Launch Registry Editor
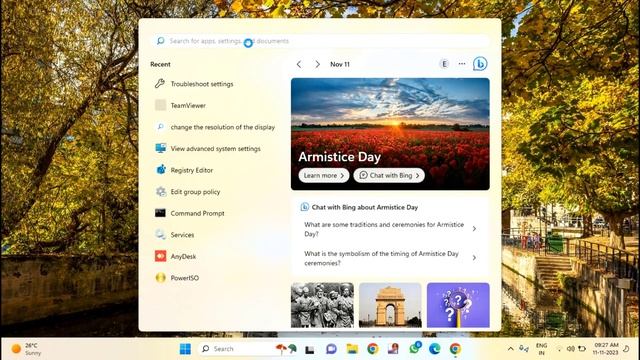 184,170
